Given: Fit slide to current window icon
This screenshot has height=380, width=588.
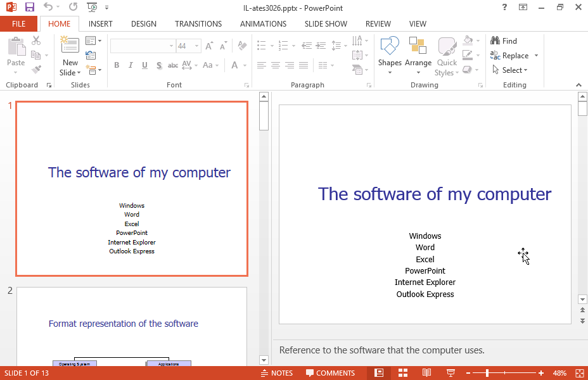Looking at the screenshot, I should (579, 373).
